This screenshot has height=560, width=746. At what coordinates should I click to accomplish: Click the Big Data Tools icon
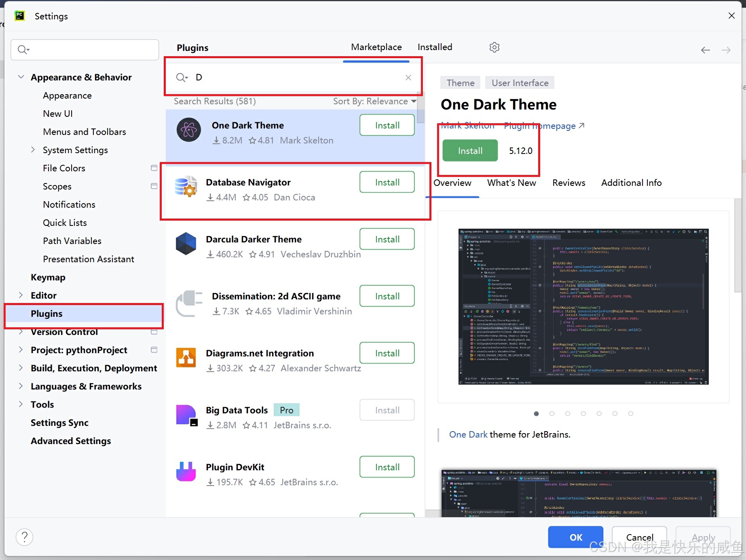(186, 415)
